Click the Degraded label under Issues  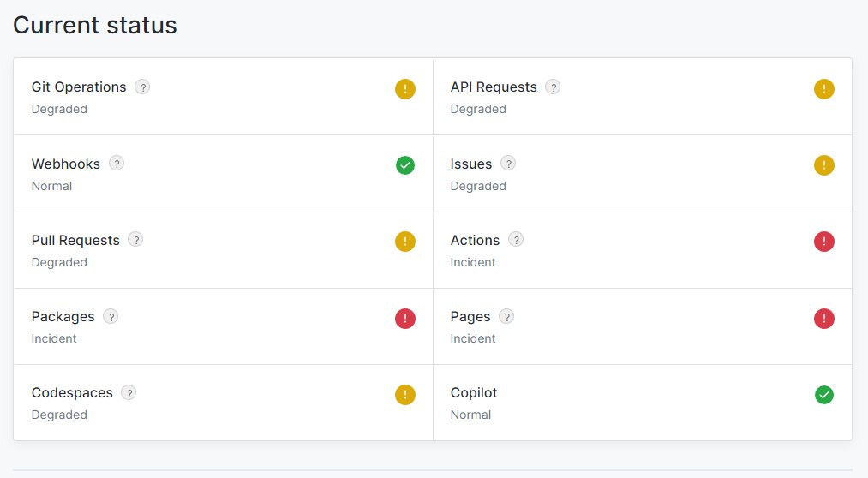(478, 187)
